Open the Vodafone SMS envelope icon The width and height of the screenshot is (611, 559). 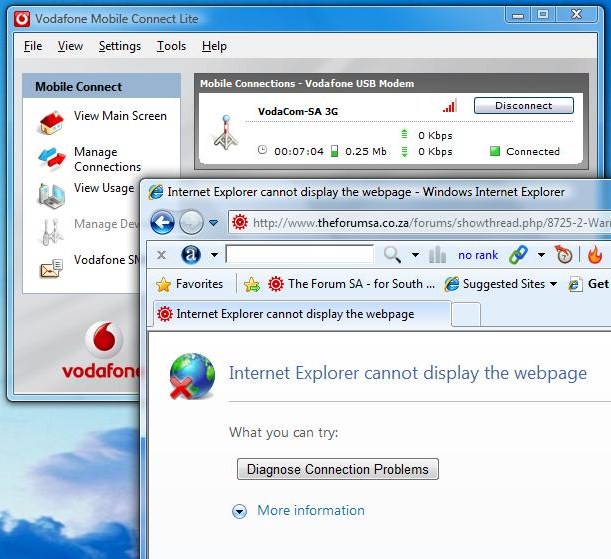(x=51, y=267)
